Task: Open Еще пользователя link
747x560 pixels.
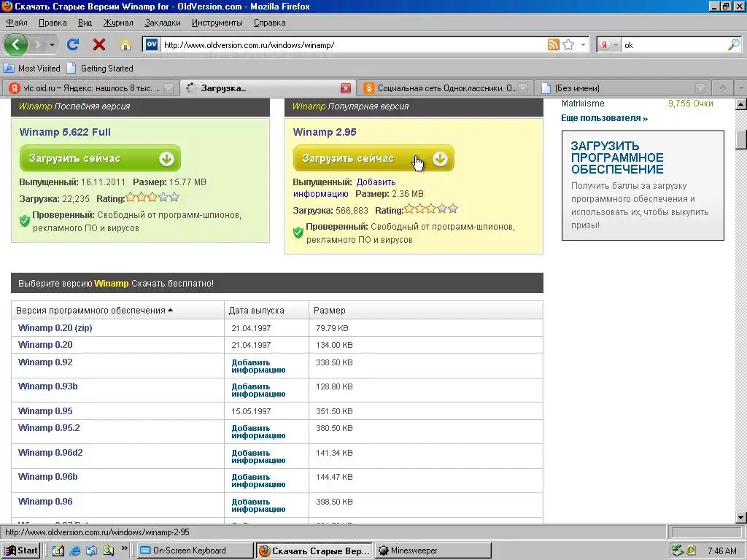Action: [604, 118]
